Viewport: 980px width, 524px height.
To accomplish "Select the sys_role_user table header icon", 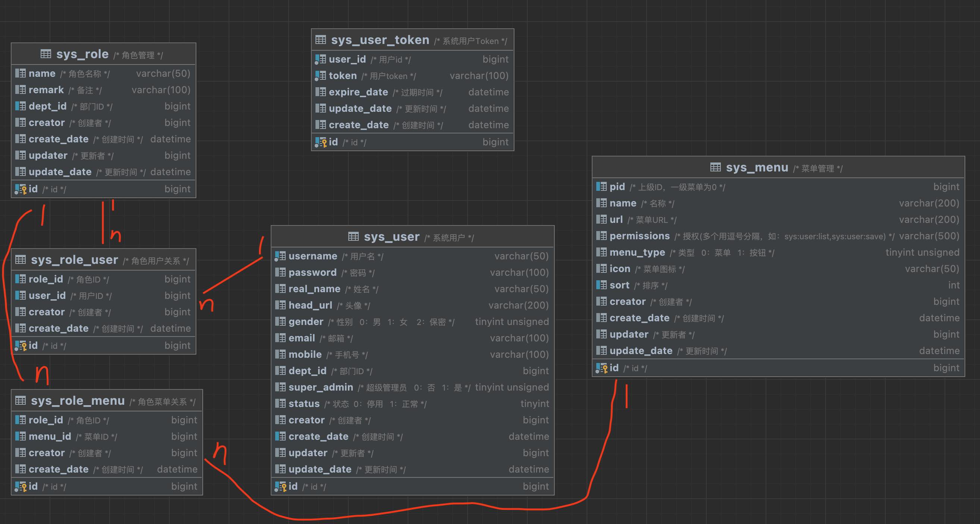I will [x=20, y=260].
